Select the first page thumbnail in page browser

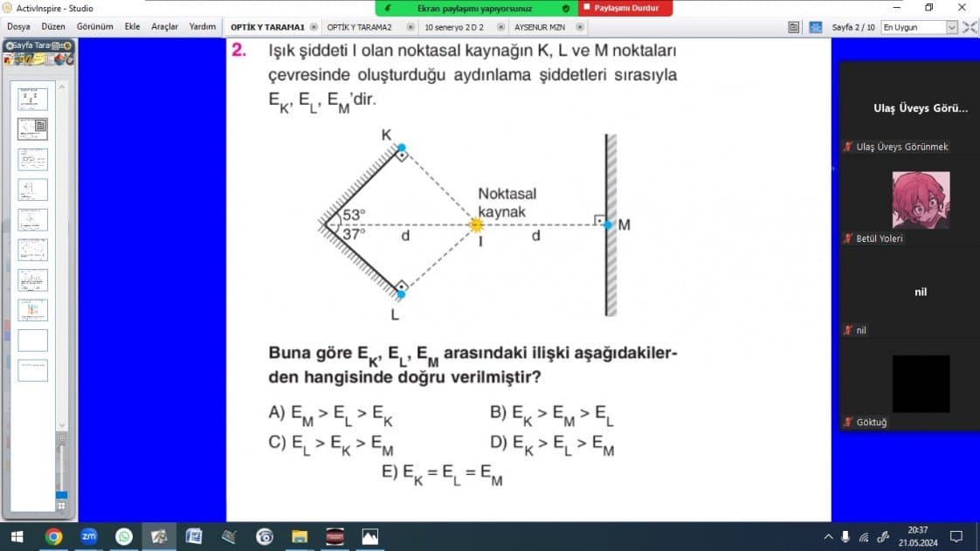click(x=32, y=99)
